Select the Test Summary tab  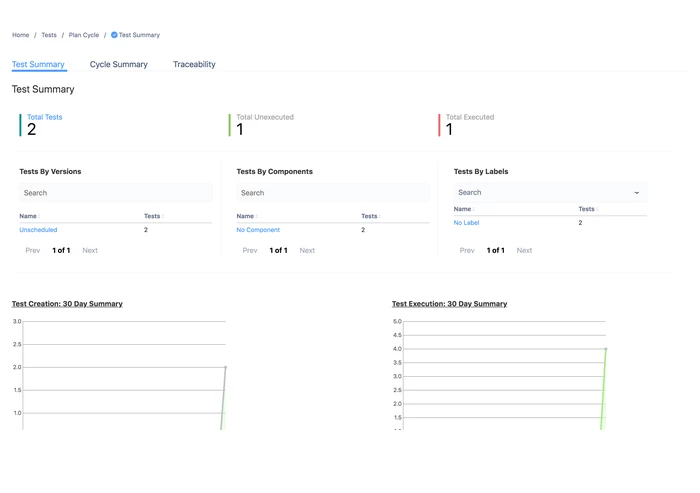[38, 64]
